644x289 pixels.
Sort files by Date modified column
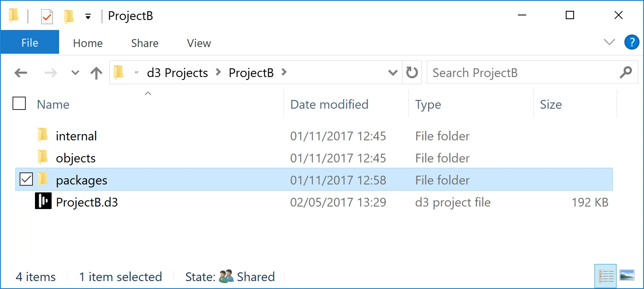(x=329, y=105)
